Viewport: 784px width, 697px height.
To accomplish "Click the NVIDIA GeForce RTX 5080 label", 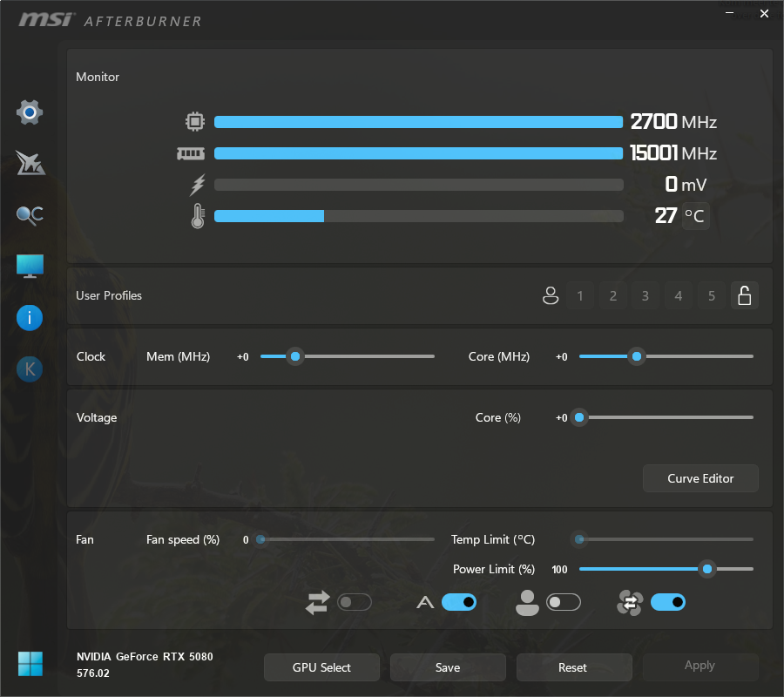I will pyautogui.click(x=145, y=657).
